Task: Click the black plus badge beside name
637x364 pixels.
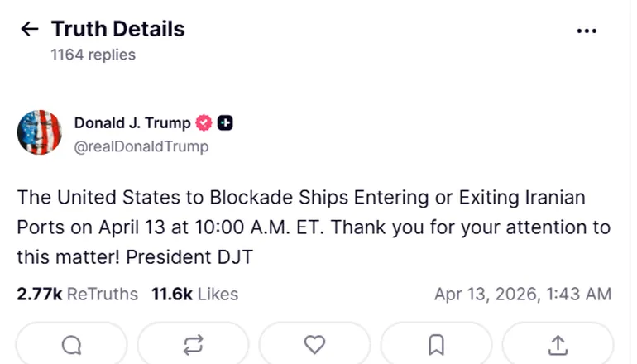Action: 225,123
